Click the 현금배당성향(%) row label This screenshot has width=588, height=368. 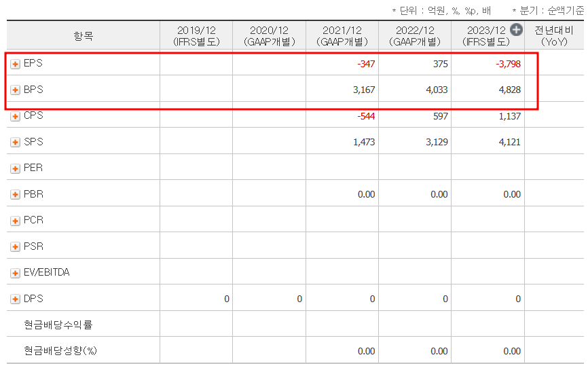coord(60,351)
